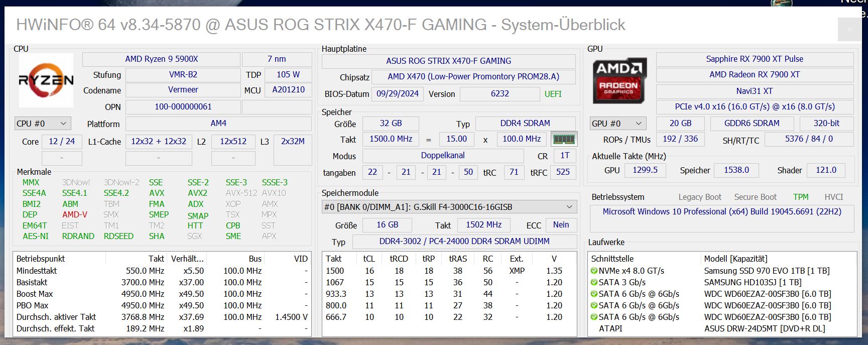Select the 1067 memory timing row
Screen dimensions: 868x345
(x=449, y=282)
